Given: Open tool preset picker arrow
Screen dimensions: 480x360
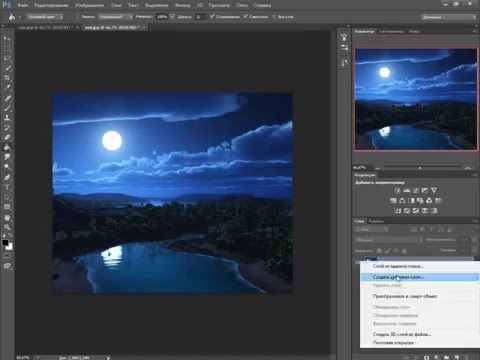Looking at the screenshot, I should point(19,17).
